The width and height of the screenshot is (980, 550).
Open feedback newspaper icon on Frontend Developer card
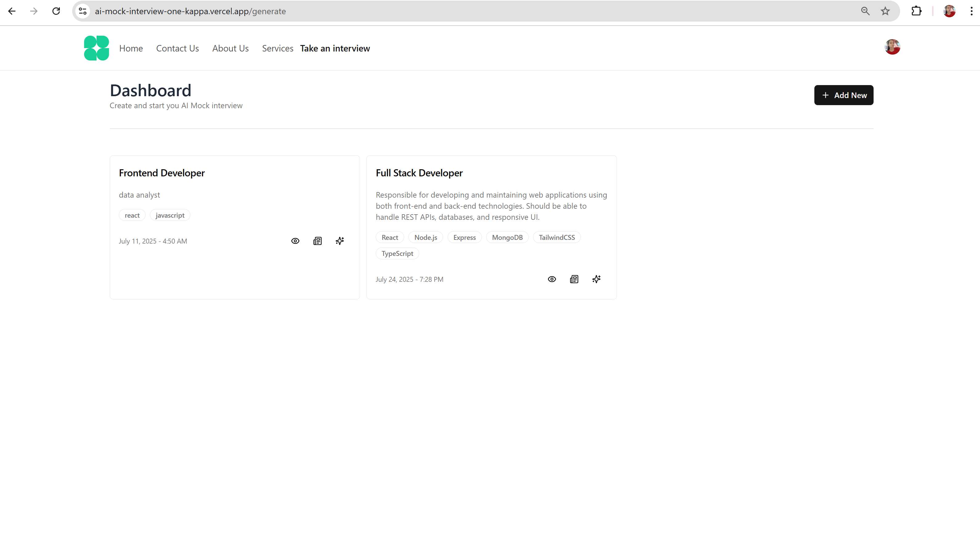coord(317,241)
